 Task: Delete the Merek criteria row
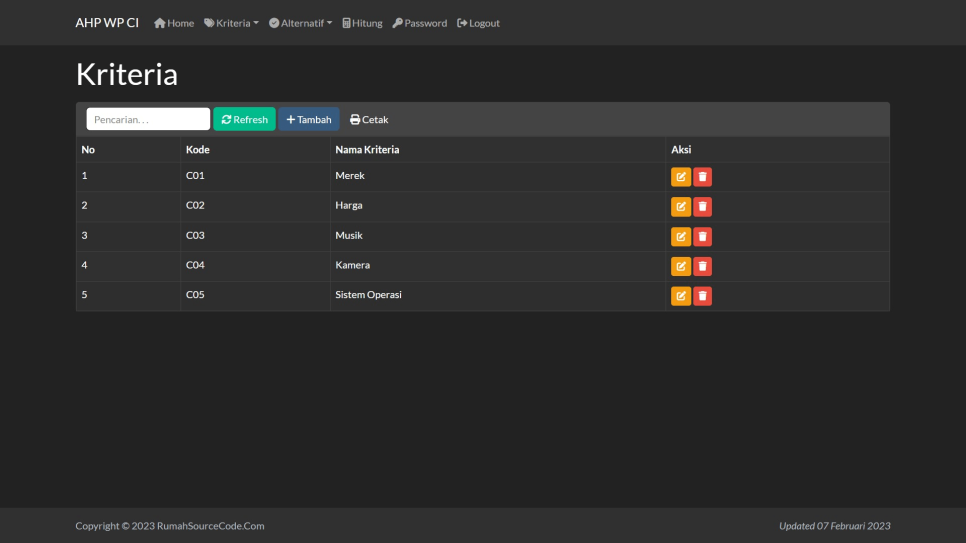click(x=702, y=177)
